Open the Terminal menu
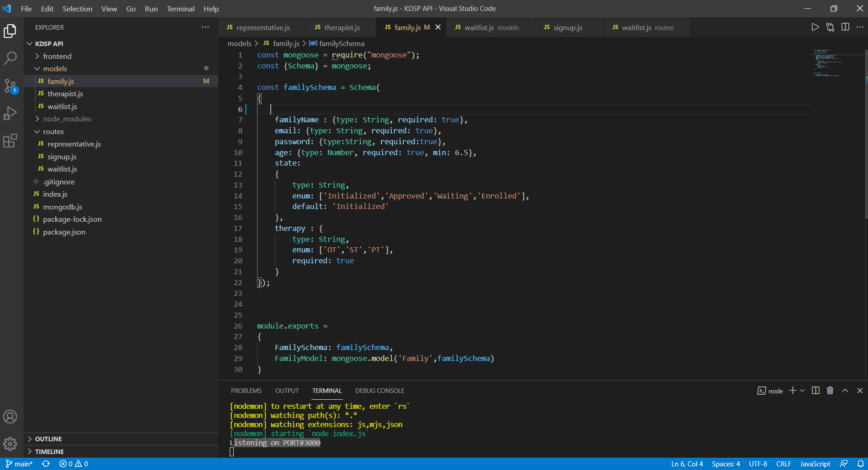 coord(180,9)
